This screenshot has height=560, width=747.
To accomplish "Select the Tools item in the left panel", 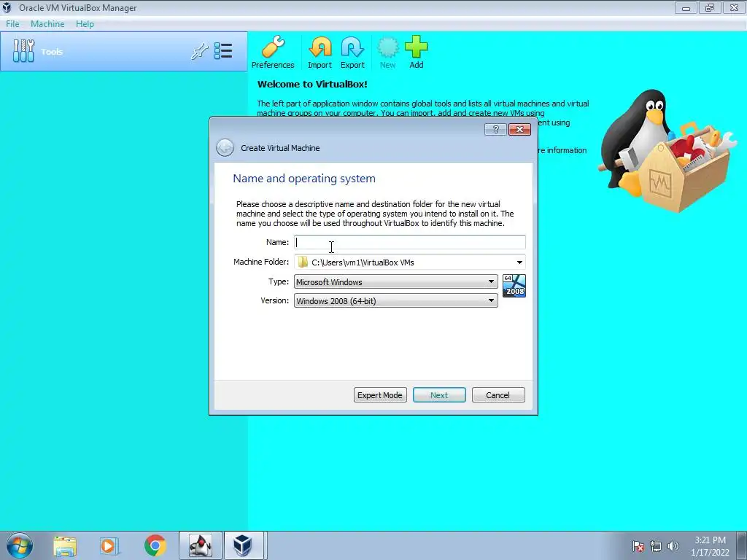I will click(124, 52).
